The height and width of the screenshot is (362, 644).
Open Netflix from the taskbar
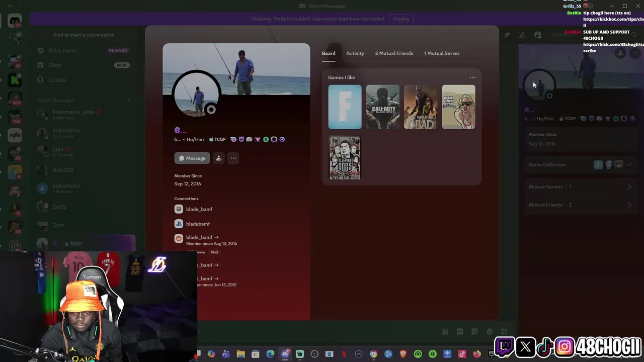[x=344, y=354]
